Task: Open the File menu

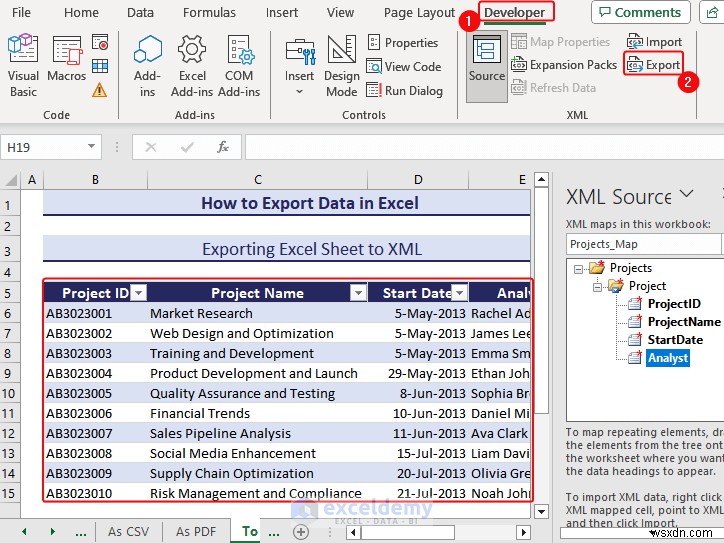Action: (x=21, y=12)
